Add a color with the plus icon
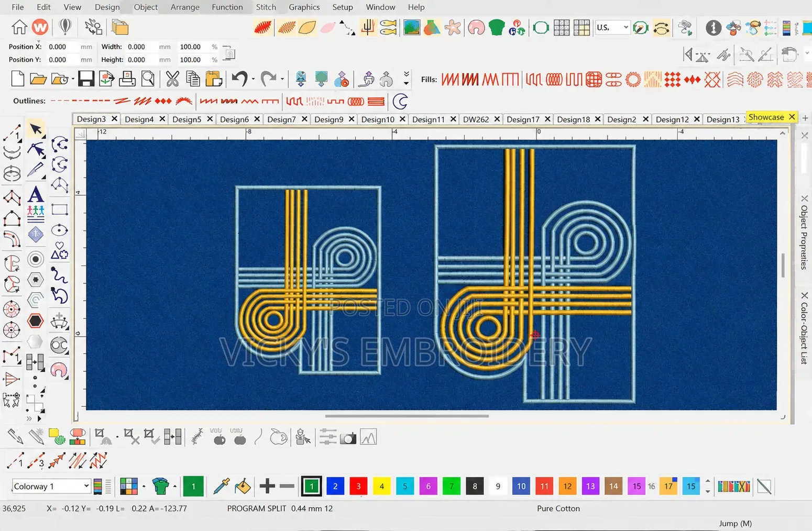The width and height of the screenshot is (812, 531). (x=267, y=486)
